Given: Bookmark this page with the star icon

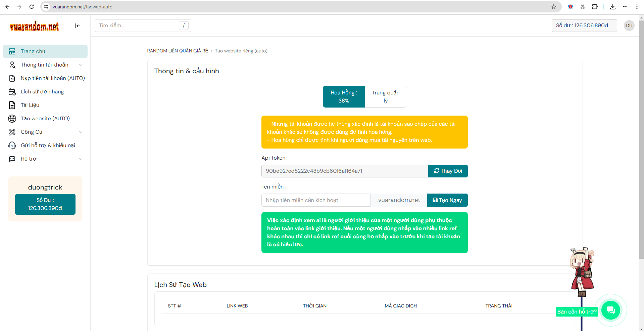Looking at the screenshot, I should 554,7.
